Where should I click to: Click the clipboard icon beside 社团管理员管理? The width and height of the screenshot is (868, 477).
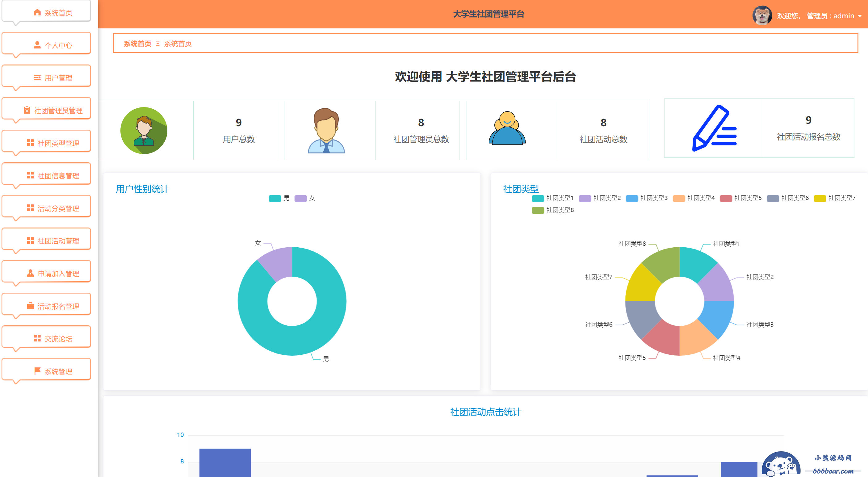pyautogui.click(x=27, y=110)
